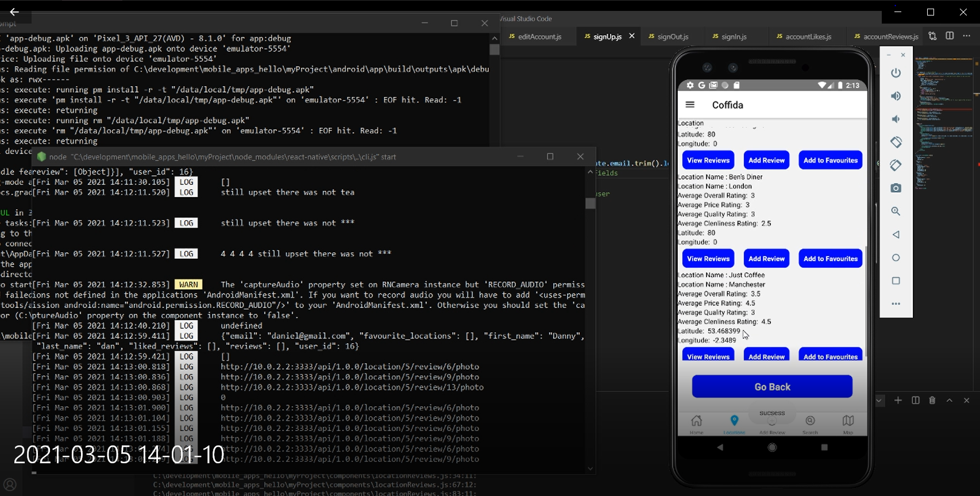Click the WARN label in the node console
Screen dimensions: 980x496
coord(188,284)
